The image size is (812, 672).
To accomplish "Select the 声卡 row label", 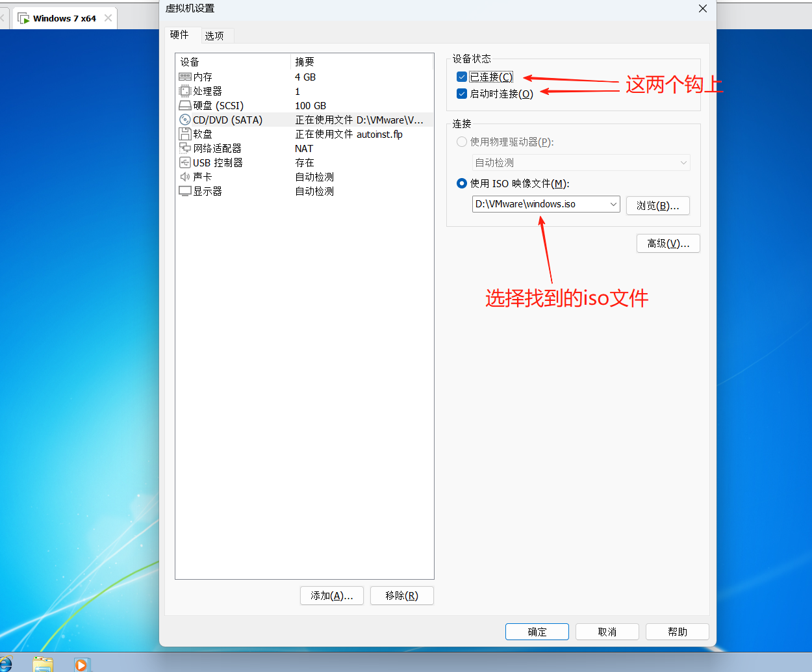I will click(x=203, y=177).
